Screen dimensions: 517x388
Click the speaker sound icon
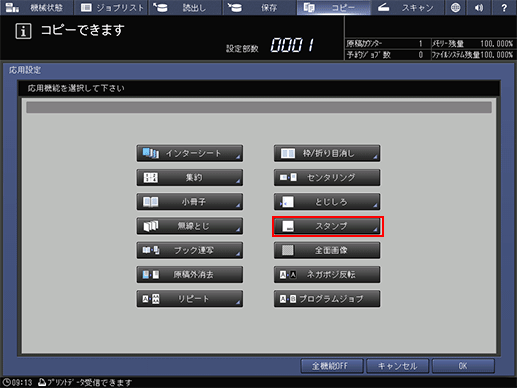(479, 7)
